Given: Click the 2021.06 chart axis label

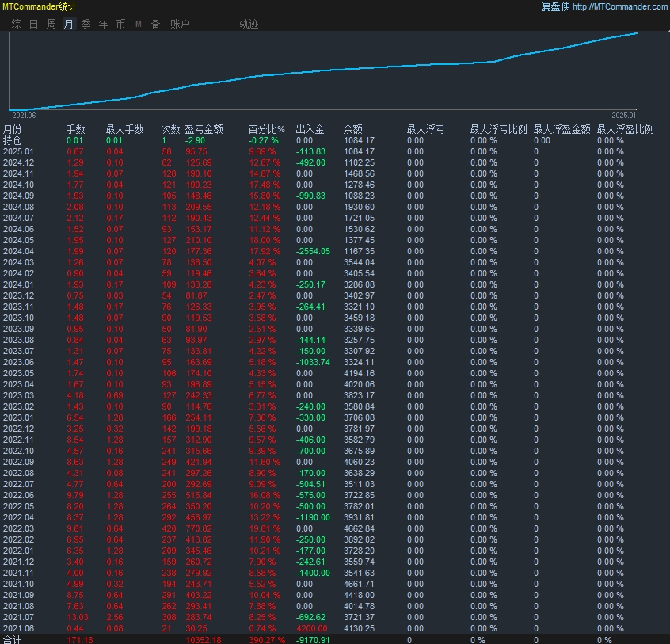Looking at the screenshot, I should [24, 116].
